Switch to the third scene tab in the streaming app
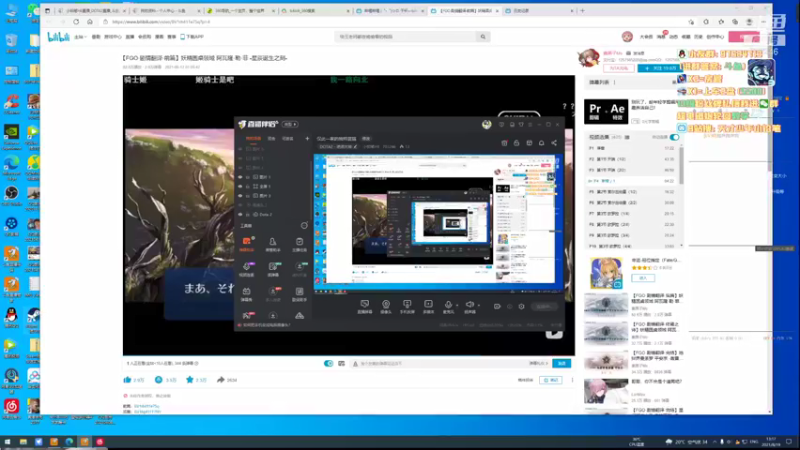800x450 pixels. click(x=288, y=138)
